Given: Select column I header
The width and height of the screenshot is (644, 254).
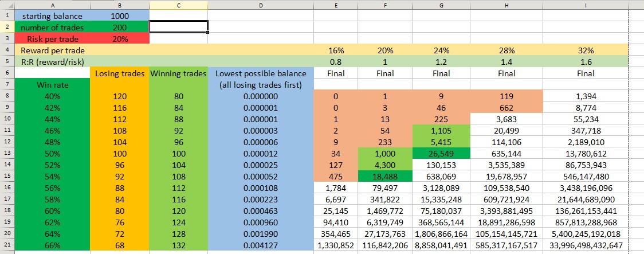Looking at the screenshot, I should (586, 5).
